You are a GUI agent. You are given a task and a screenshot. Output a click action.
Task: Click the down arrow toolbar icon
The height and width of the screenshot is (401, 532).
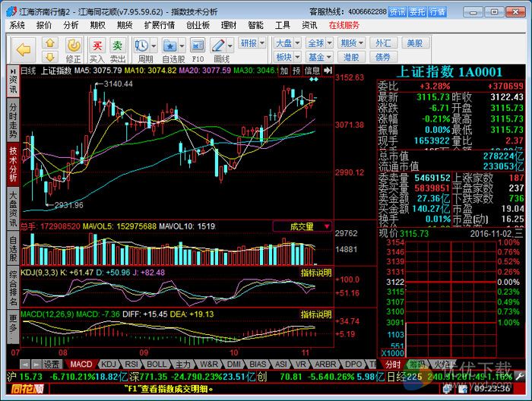pos(50,57)
